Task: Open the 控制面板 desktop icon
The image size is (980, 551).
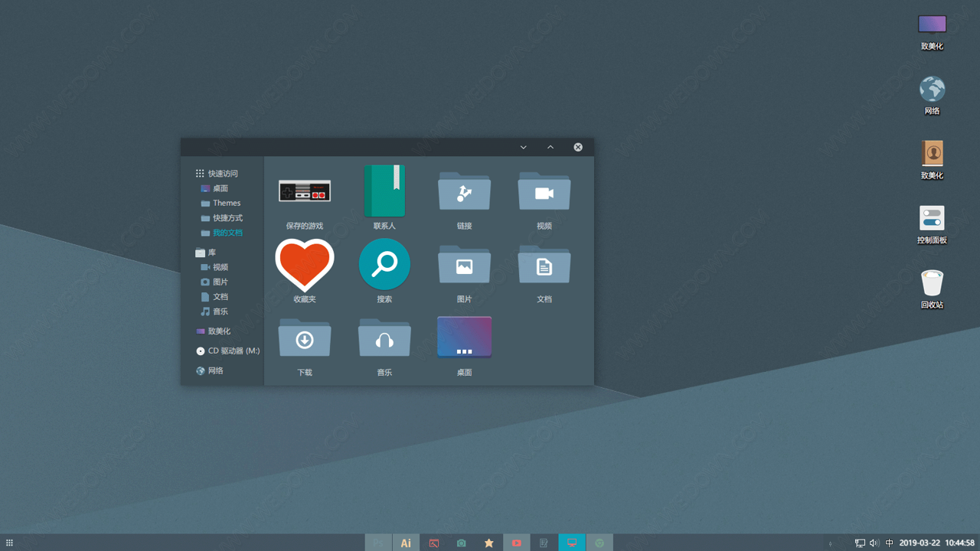Action: 932,218
